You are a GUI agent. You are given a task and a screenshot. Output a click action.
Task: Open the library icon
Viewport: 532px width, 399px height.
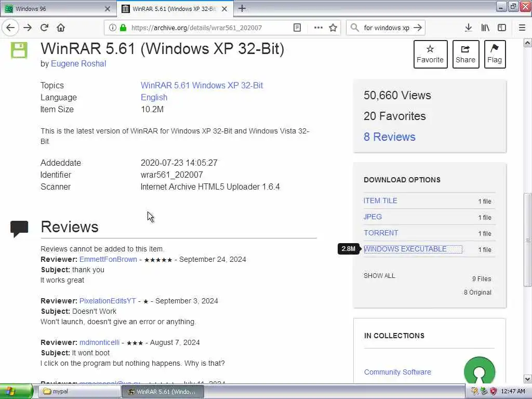[485, 28]
